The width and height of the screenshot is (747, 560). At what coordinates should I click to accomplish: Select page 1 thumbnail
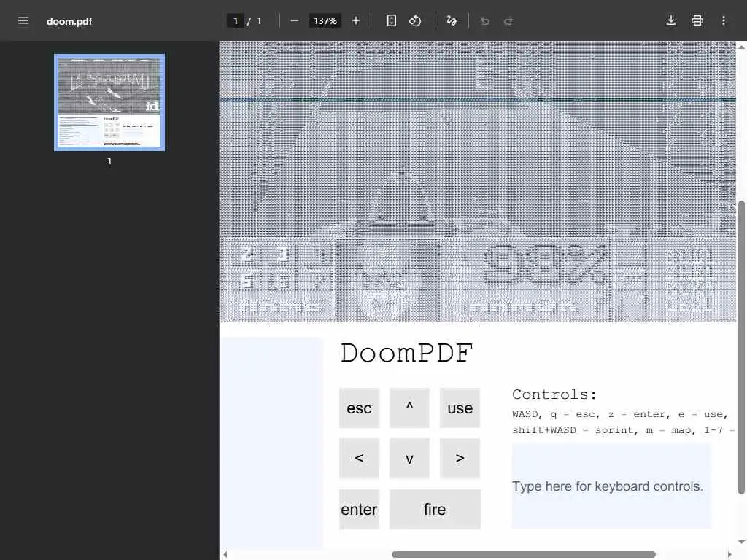point(109,102)
